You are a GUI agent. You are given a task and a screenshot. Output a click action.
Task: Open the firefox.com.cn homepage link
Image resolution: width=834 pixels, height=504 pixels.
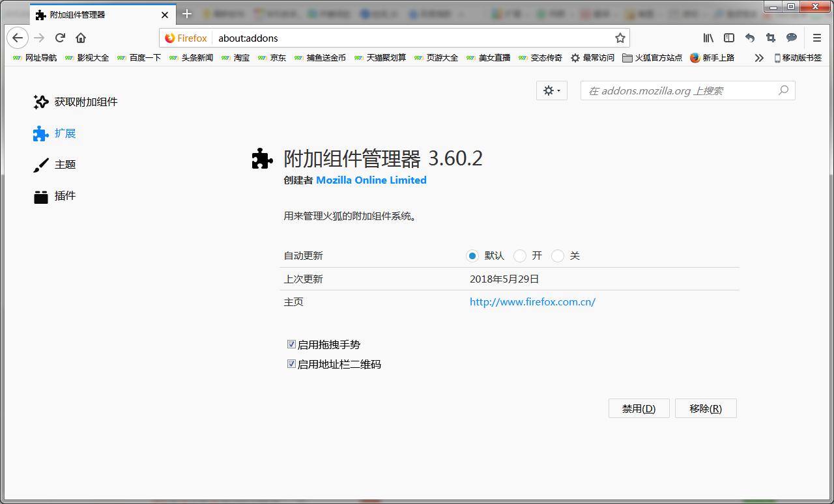pos(532,301)
